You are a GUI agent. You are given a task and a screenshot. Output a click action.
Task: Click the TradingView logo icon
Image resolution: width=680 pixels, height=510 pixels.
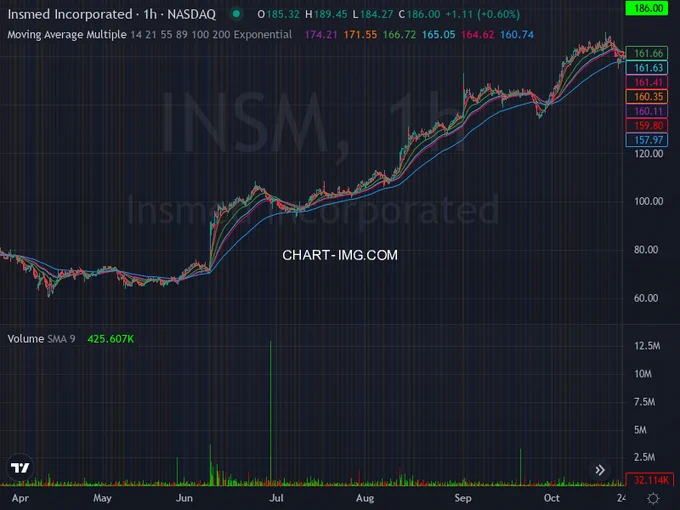click(x=19, y=467)
